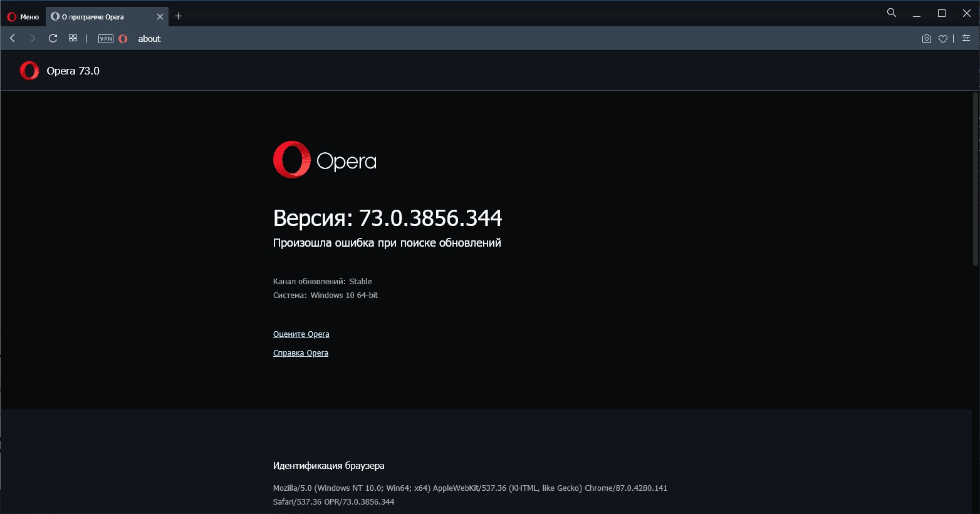Click the version text '73.0.3856.344'
980x514 pixels.
tap(430, 218)
